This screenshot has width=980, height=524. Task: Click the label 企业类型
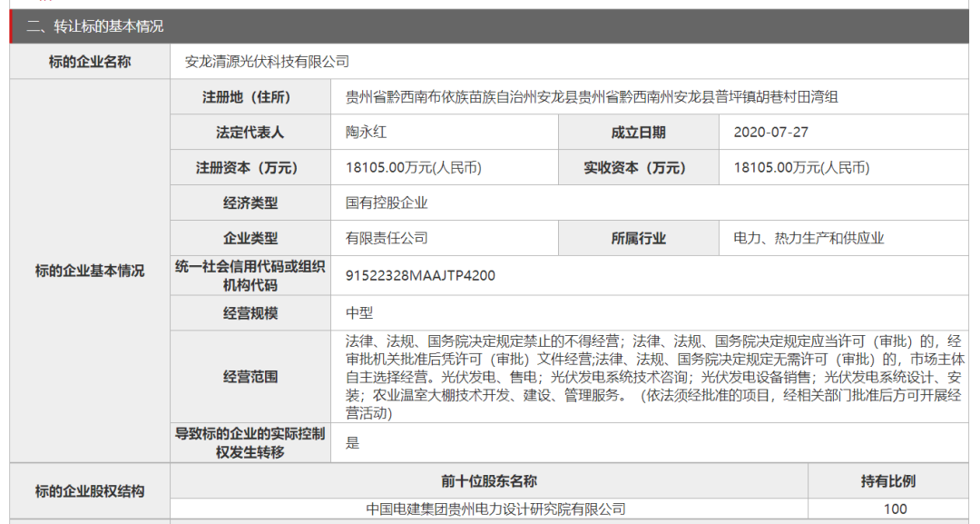click(250, 238)
